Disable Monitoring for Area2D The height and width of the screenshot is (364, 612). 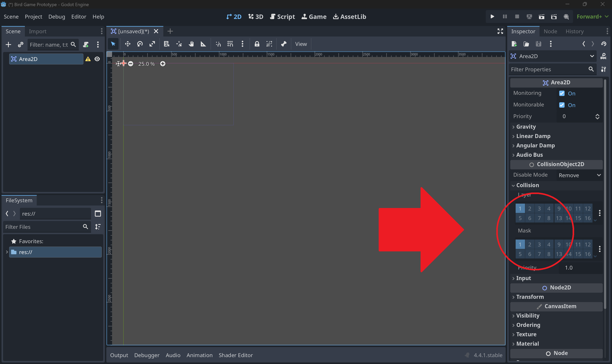(x=562, y=93)
